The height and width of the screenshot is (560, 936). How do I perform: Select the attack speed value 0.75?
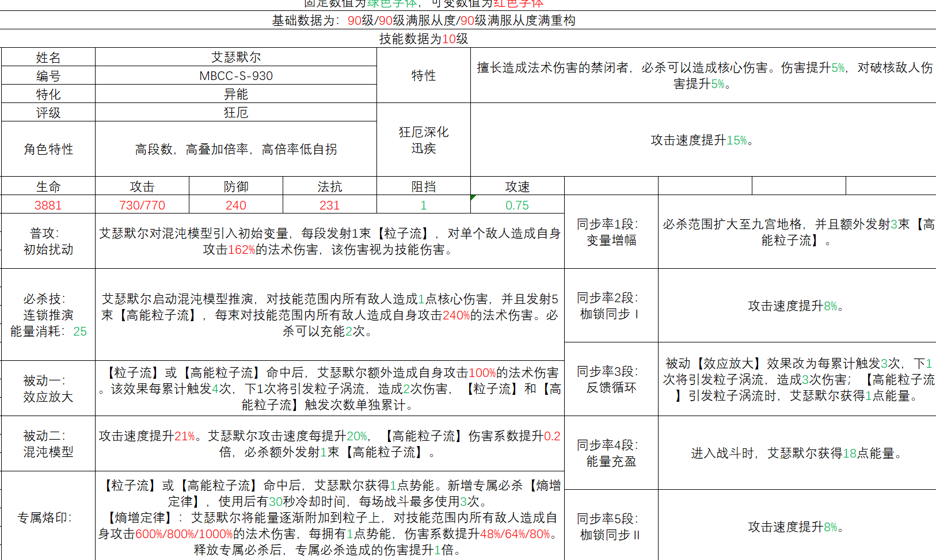click(518, 205)
